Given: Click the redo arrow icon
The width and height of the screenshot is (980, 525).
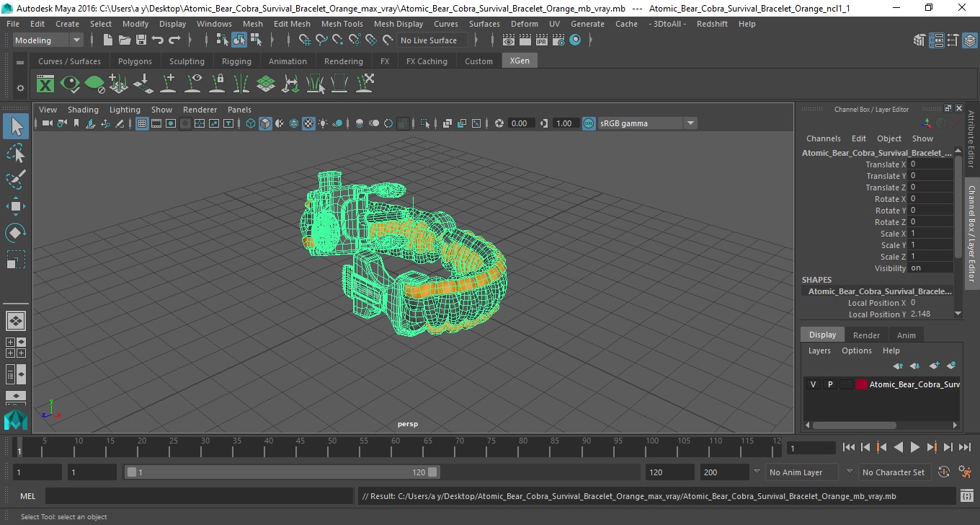Looking at the screenshot, I should [174, 40].
